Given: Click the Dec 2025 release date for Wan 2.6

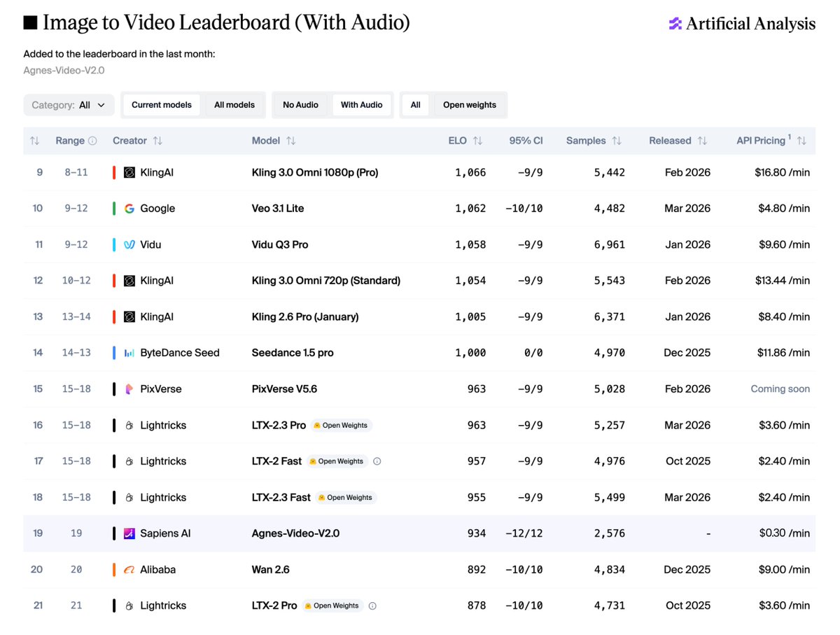Looking at the screenshot, I should (x=687, y=570).
